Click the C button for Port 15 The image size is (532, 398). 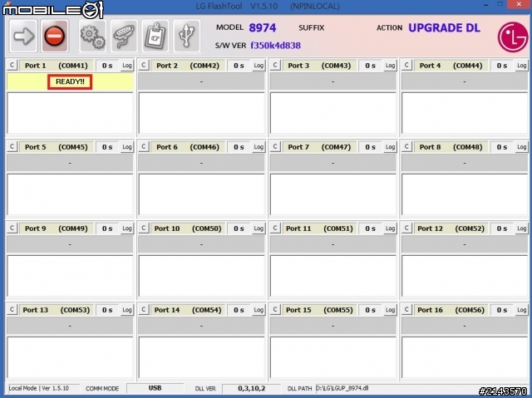(x=275, y=309)
